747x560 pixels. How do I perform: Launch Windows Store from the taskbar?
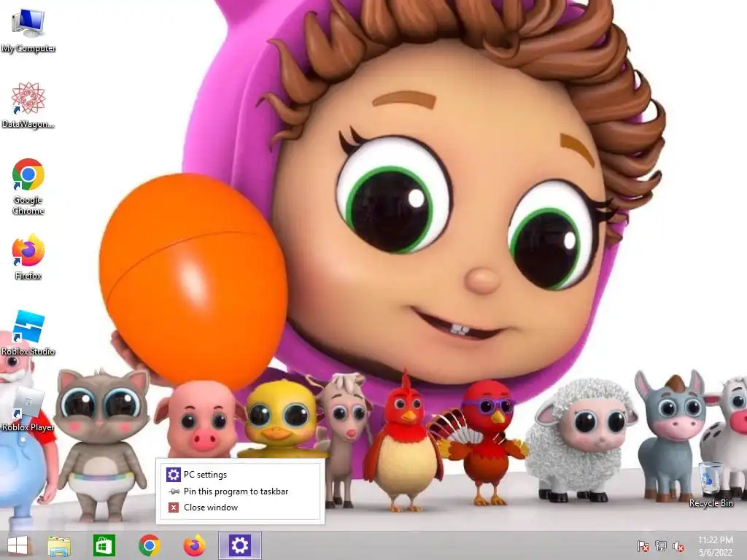[104, 545]
